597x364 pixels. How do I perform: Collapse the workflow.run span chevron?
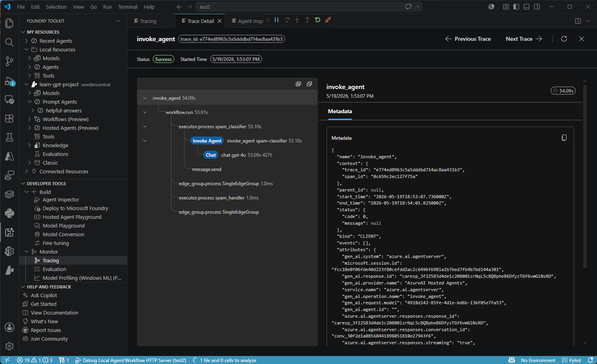pos(145,112)
